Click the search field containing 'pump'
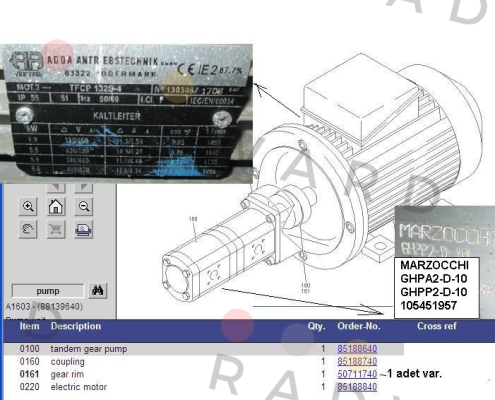495x400 pixels. (48, 291)
